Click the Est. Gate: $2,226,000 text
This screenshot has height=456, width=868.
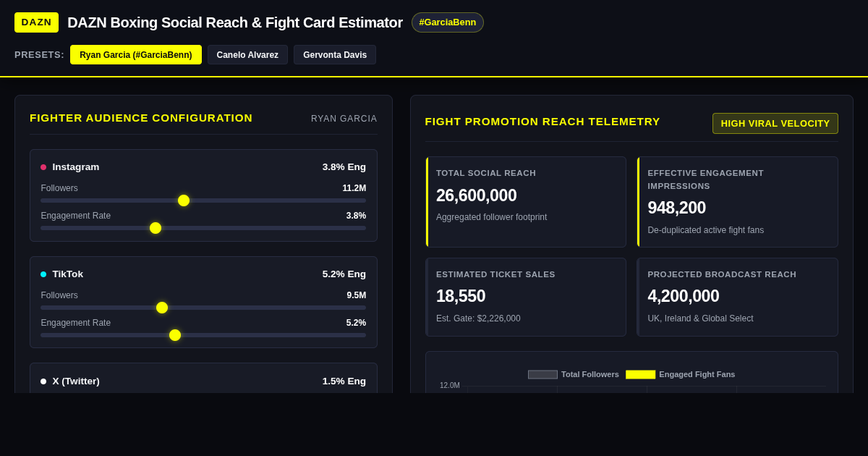pyautogui.click(x=478, y=318)
